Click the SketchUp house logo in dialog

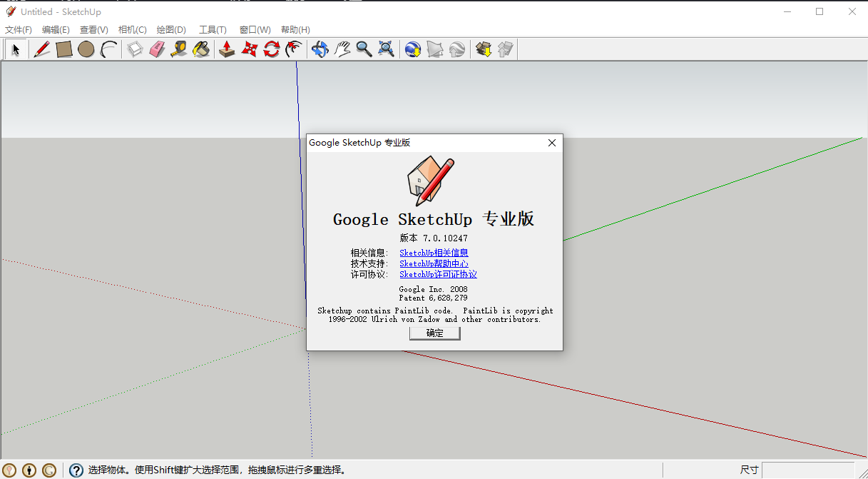tap(430, 180)
